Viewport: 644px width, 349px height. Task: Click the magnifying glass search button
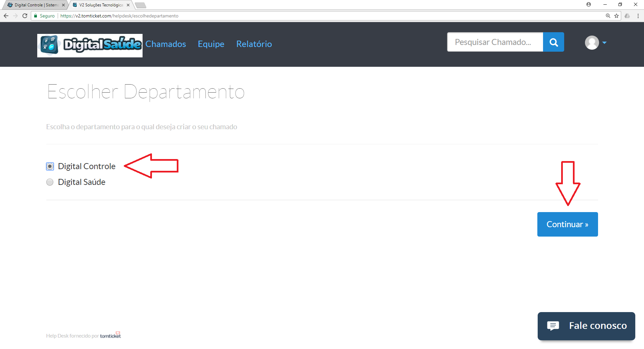(x=553, y=42)
